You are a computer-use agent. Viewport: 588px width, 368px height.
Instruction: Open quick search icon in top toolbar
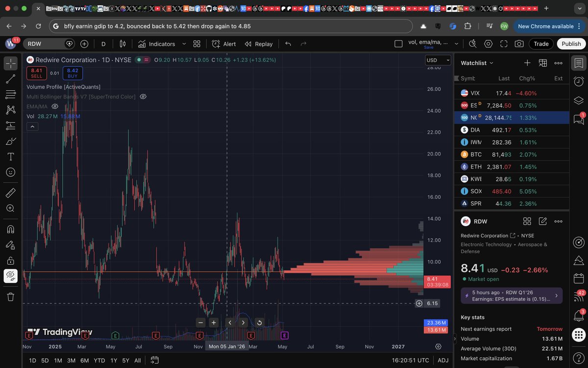click(x=473, y=44)
